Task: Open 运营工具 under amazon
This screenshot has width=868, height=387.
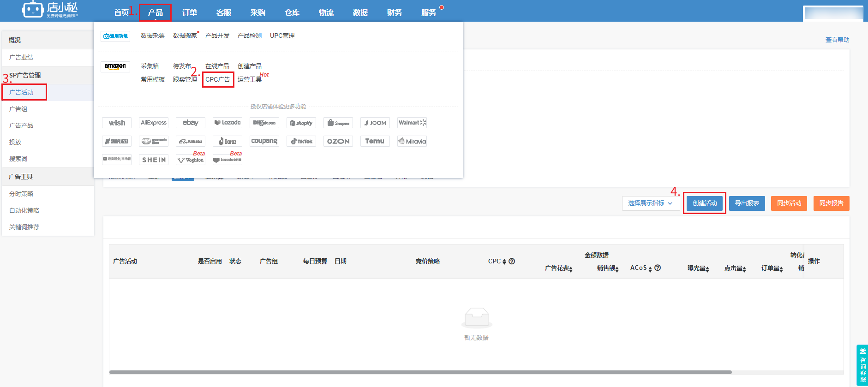Action: point(250,79)
